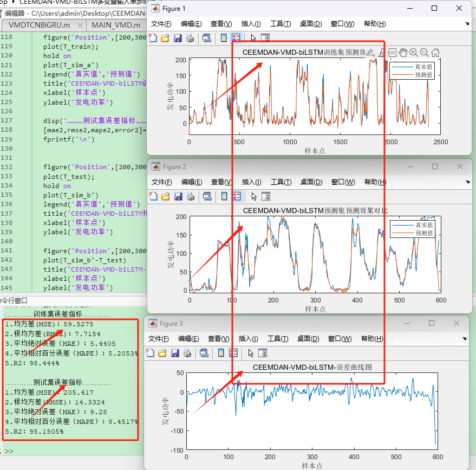Open the 插入(I) menu in Figure 1

pyautogui.click(x=250, y=24)
